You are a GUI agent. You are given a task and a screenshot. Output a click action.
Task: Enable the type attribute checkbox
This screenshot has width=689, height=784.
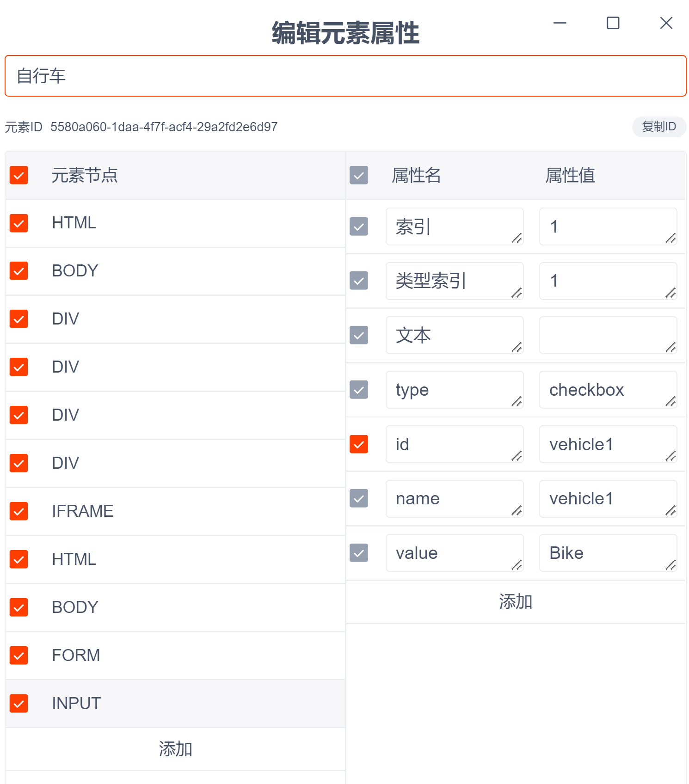click(x=359, y=390)
